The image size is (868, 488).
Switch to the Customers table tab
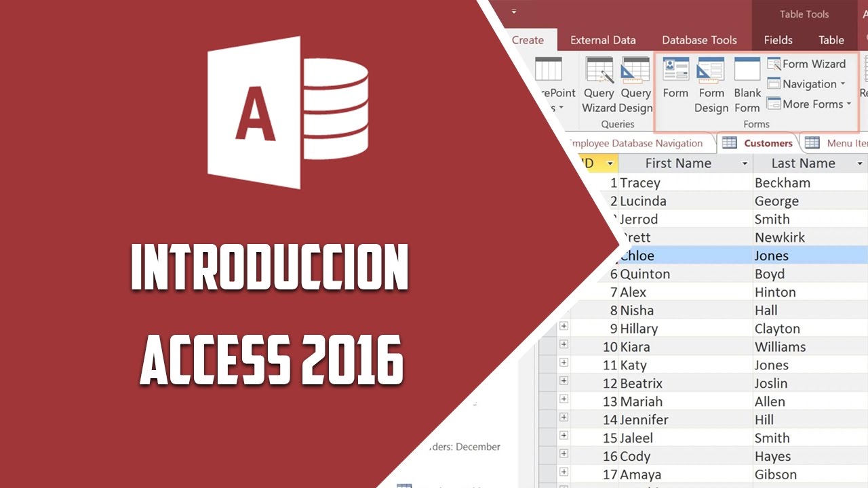click(x=757, y=143)
